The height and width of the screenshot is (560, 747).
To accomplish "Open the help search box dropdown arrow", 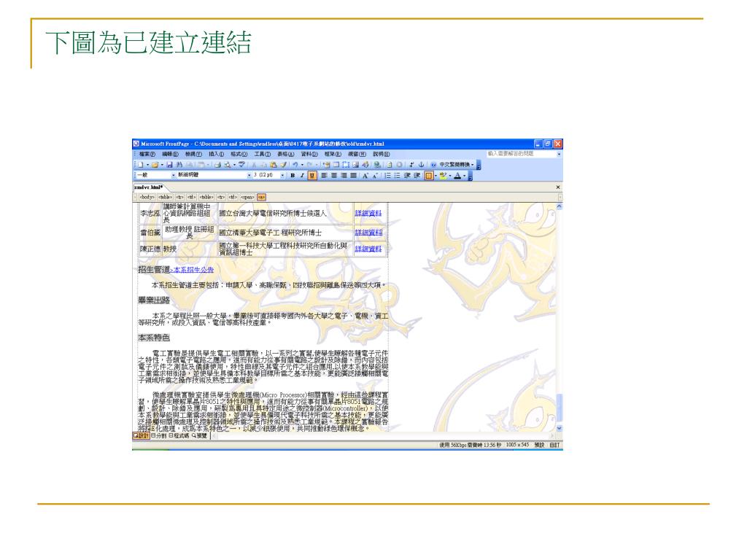I will 559,154.
